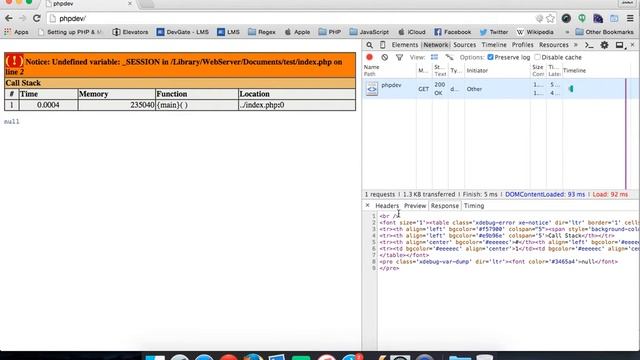Open DevTools settings gear
The image size is (640, 360).
point(604,45)
